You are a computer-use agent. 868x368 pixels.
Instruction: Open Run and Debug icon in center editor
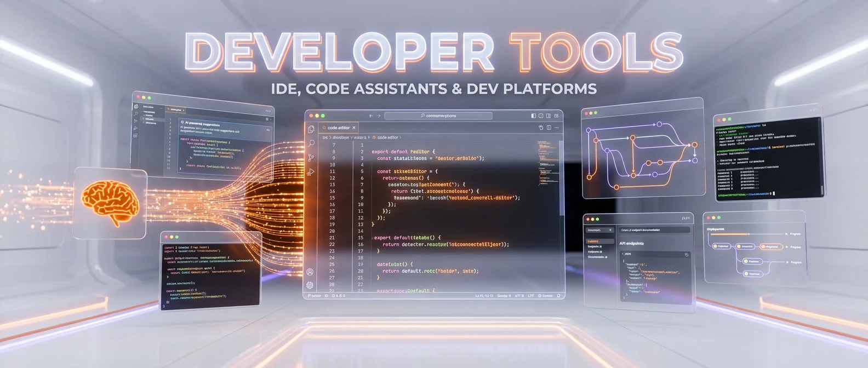[x=311, y=172]
